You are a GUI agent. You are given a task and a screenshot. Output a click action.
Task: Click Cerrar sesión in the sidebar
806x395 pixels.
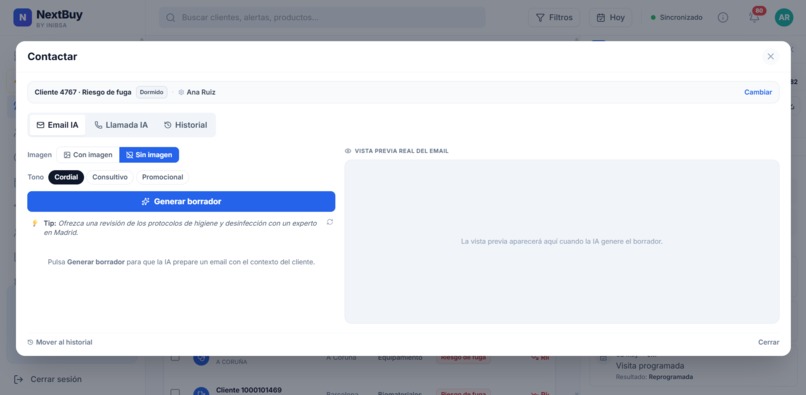click(x=47, y=379)
